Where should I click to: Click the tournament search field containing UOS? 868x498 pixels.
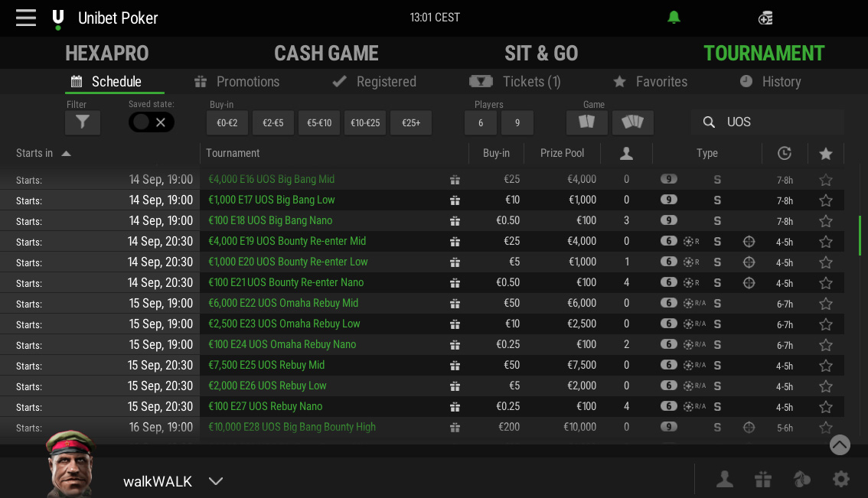pyautogui.click(x=767, y=122)
